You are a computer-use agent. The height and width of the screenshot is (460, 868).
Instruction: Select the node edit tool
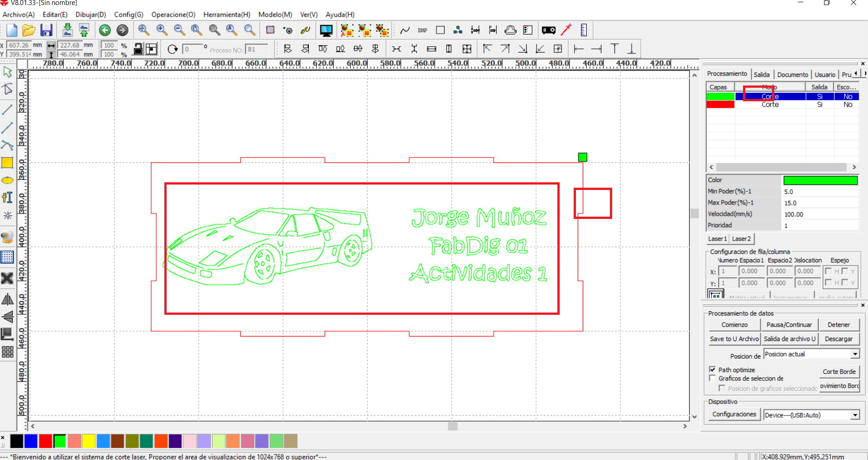[x=8, y=89]
